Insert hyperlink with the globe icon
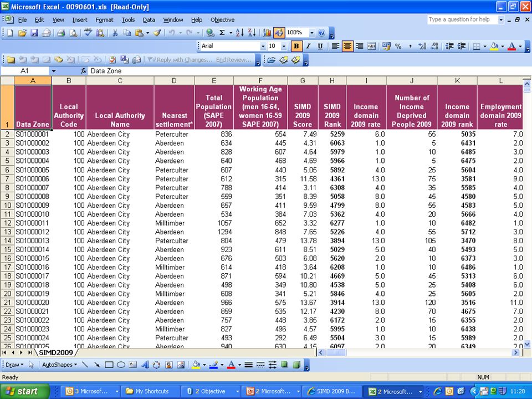The height and width of the screenshot is (399, 532). pos(210,33)
